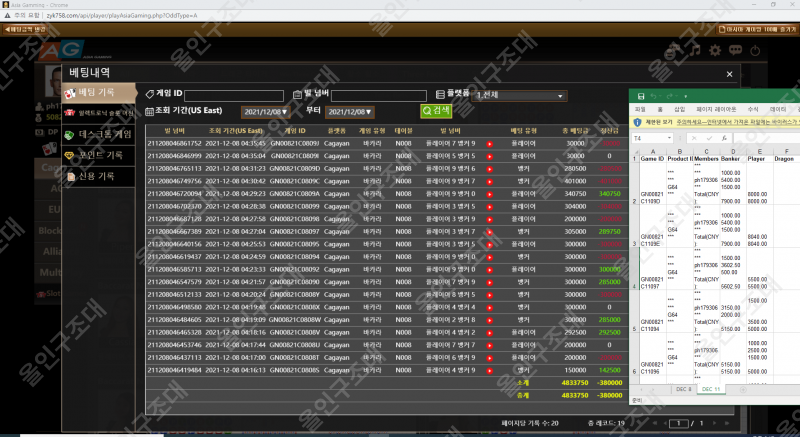Open the music settings icon
800x437 pixels.
point(695,50)
